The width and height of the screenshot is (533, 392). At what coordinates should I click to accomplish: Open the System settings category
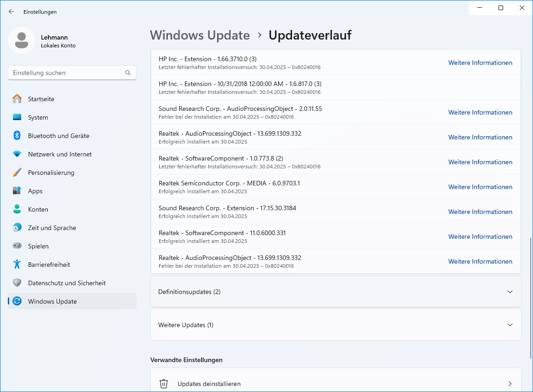[x=72, y=117]
